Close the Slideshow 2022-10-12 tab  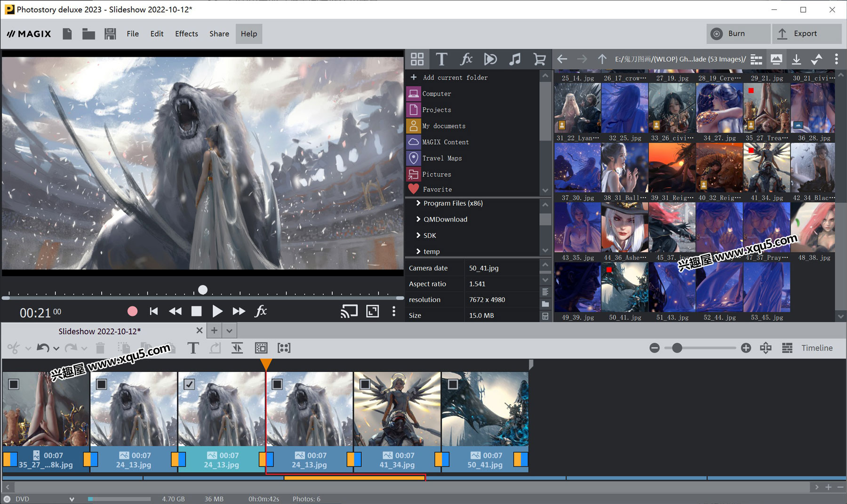tap(200, 331)
